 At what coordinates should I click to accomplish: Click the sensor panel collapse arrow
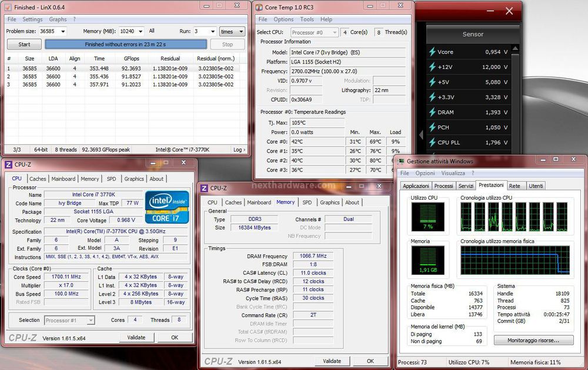point(421,134)
